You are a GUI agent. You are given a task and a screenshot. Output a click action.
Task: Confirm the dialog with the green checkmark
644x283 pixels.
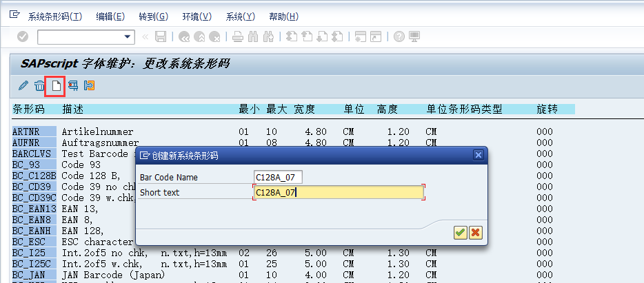[461, 233]
